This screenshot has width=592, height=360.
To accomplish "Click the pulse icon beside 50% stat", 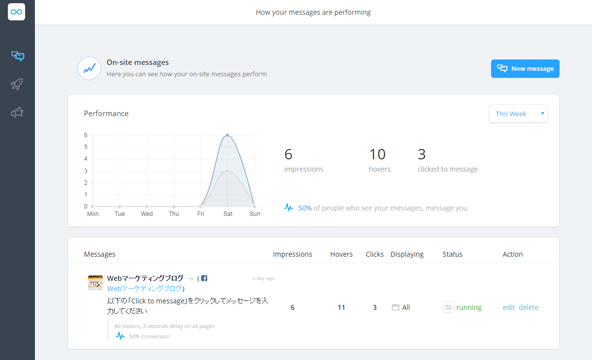I will tap(288, 208).
